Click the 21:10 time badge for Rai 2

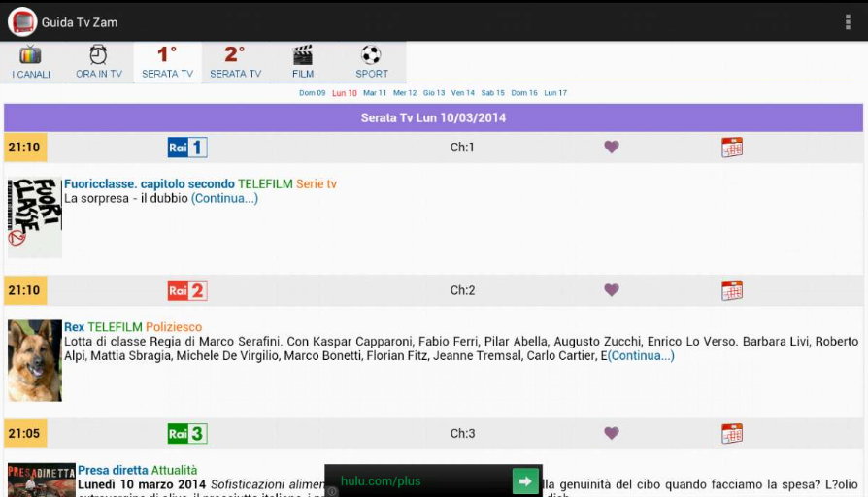click(x=25, y=290)
